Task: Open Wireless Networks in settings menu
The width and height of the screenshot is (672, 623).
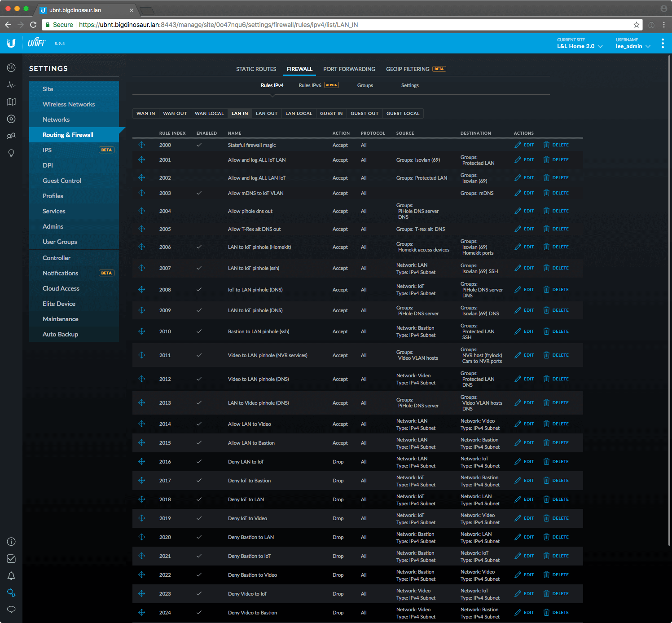Action: [69, 104]
